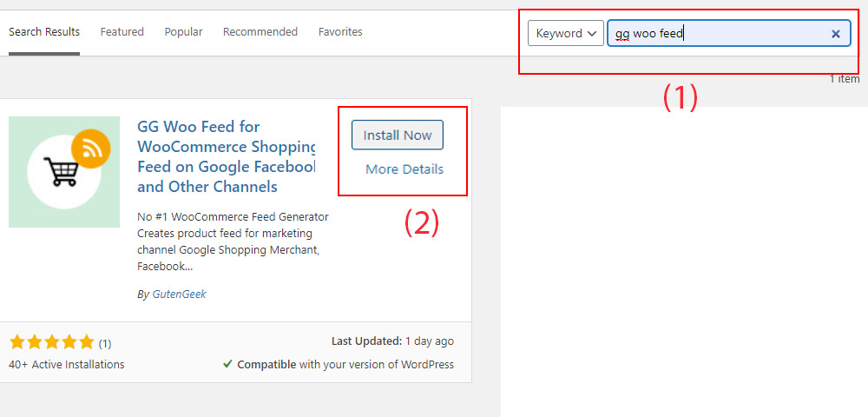Click the first rating star
This screenshot has height=417, width=868.
click(x=17, y=343)
